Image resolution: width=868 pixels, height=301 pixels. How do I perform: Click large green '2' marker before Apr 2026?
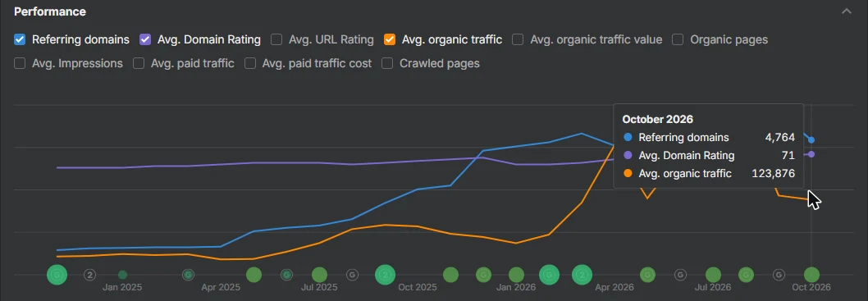point(582,275)
